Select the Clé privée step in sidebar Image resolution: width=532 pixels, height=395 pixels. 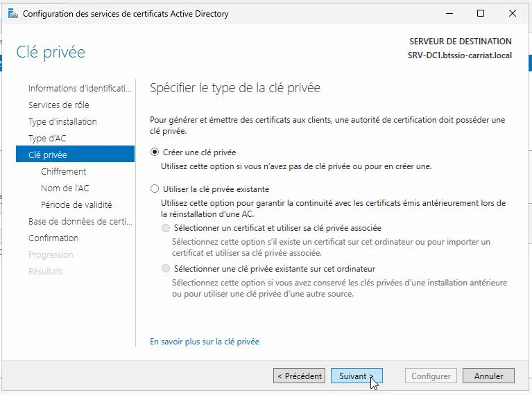pyautogui.click(x=48, y=155)
